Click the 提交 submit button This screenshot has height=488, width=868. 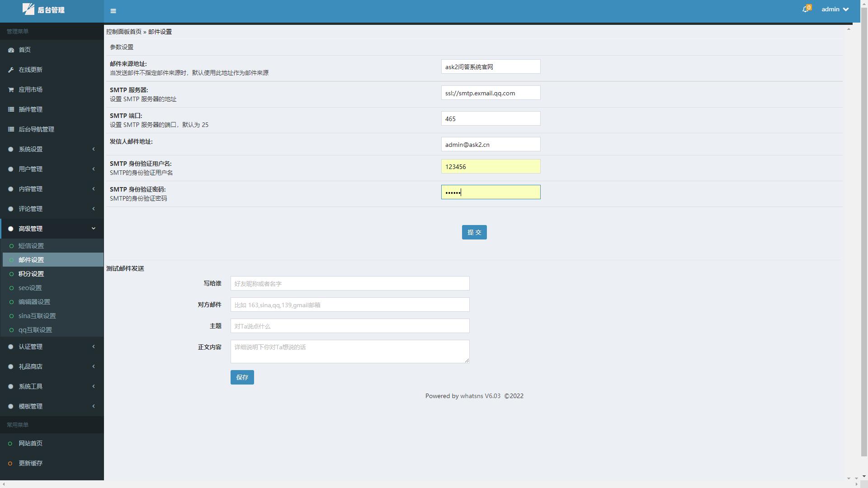[474, 232]
